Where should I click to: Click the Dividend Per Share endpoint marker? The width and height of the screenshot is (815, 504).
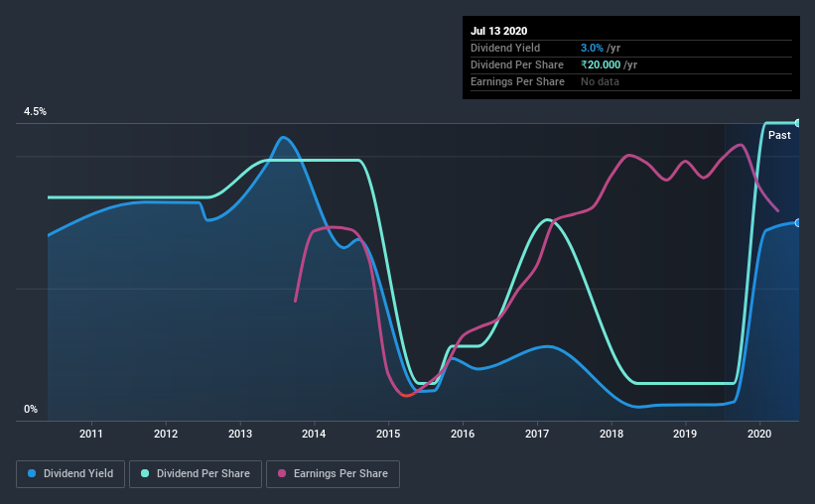(797, 123)
